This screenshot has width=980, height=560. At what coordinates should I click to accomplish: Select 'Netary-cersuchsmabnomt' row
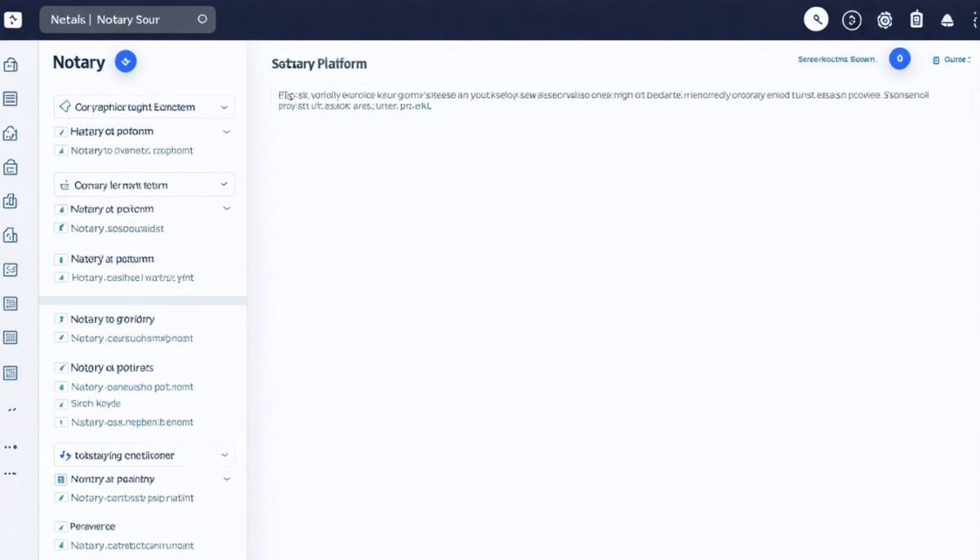(131, 338)
